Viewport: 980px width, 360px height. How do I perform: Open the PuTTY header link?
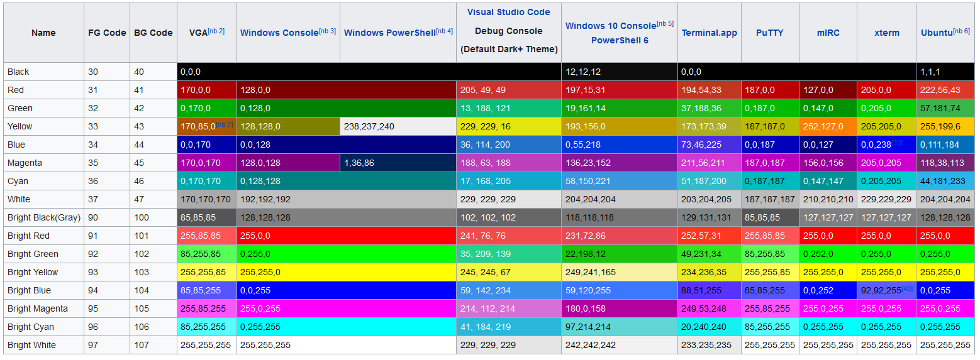[769, 33]
